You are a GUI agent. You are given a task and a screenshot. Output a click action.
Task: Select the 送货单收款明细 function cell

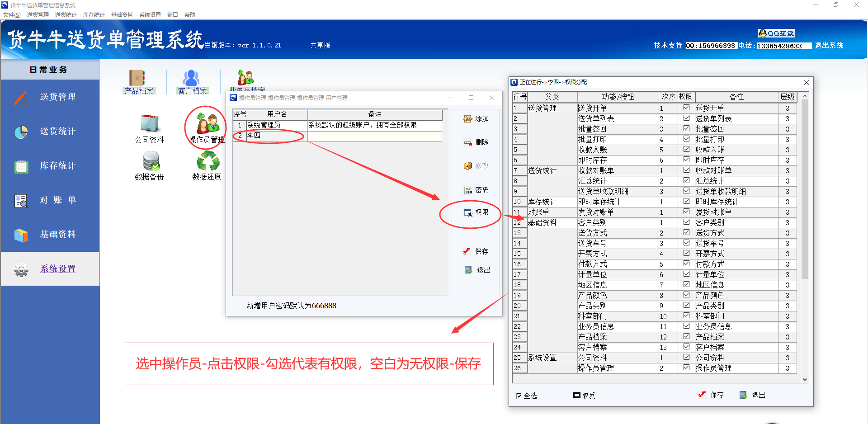618,192
